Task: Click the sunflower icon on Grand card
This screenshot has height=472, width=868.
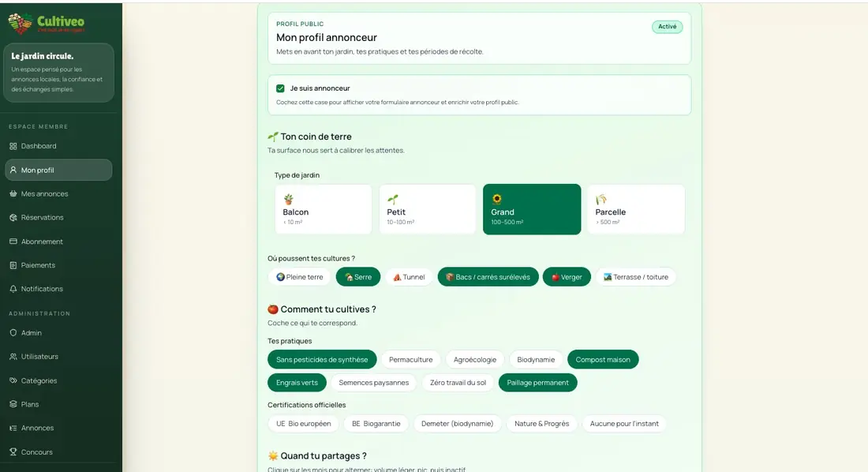Action: pyautogui.click(x=496, y=199)
